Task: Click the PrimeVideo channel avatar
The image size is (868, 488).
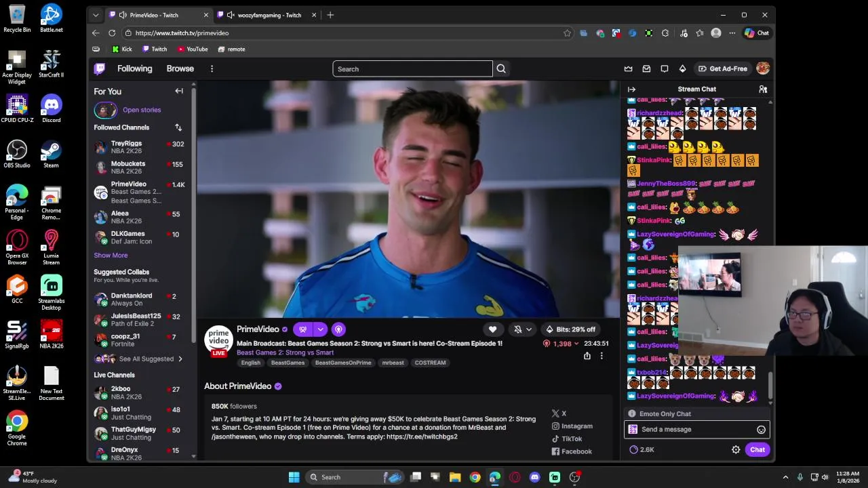Action: click(x=218, y=339)
